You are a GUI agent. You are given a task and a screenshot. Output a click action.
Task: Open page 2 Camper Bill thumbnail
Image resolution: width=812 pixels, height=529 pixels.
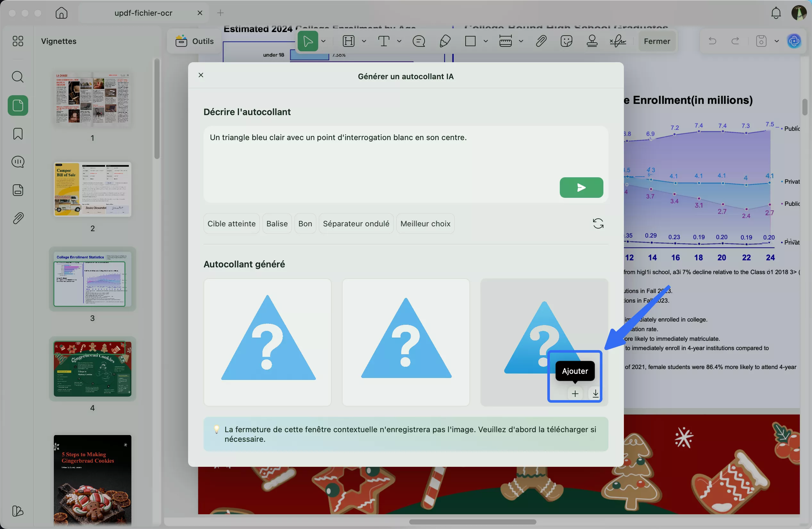93,189
